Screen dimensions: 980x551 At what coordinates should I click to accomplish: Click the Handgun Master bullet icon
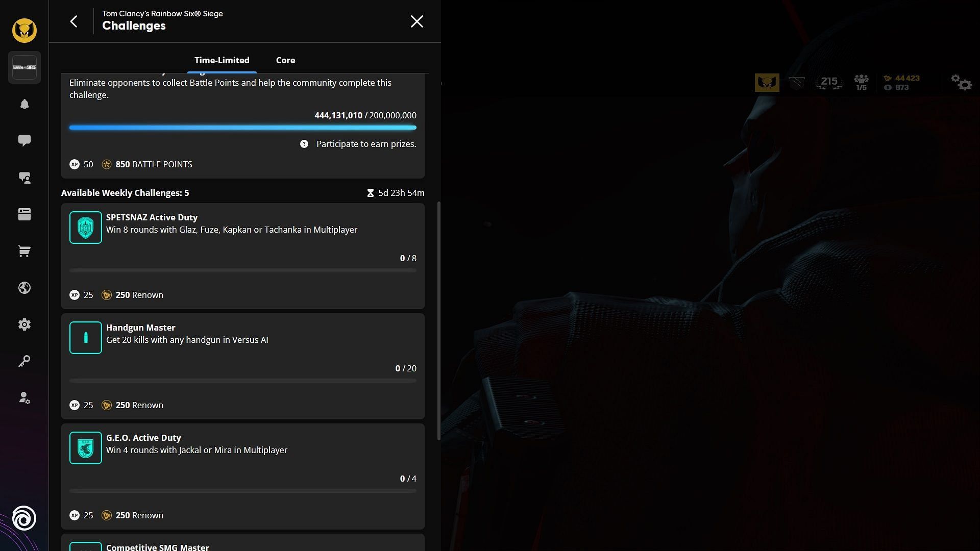pos(86,338)
